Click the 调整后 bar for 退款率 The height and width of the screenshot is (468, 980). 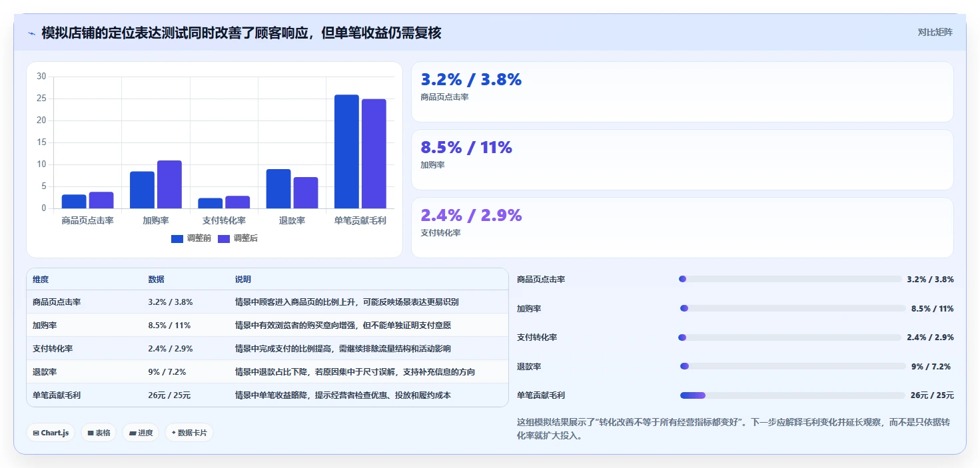(306, 193)
